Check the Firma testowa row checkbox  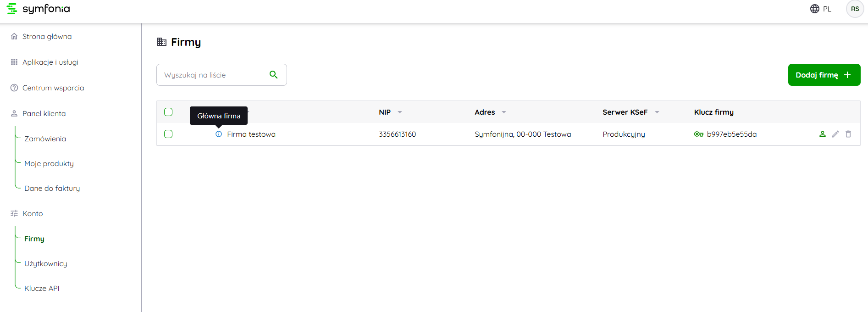pyautogui.click(x=168, y=134)
